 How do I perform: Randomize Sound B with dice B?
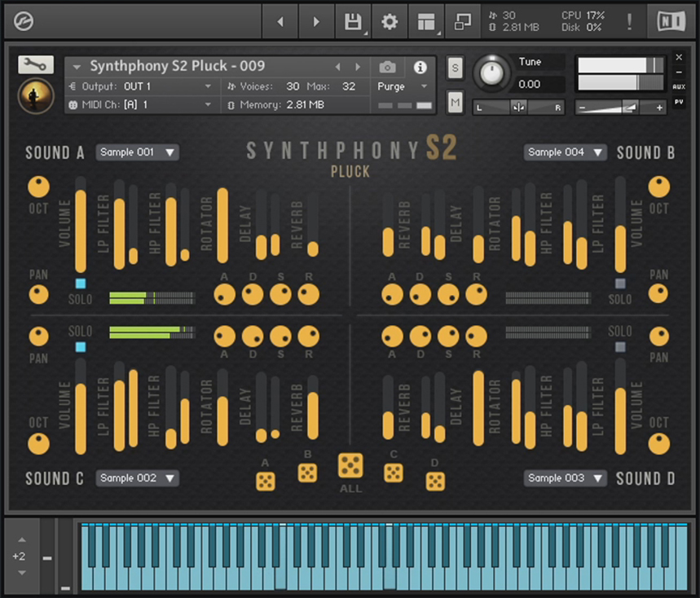coord(307,473)
